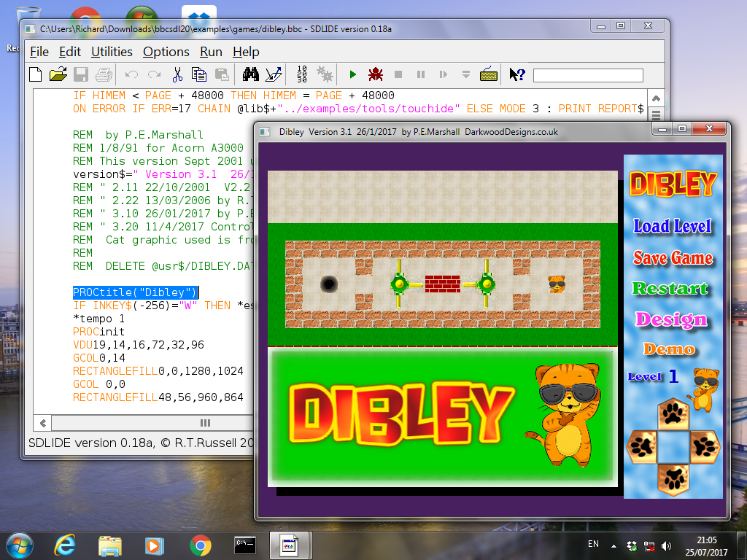The width and height of the screenshot is (747, 560).
Task: Start debugging with the red bug icon
Action: [376, 74]
